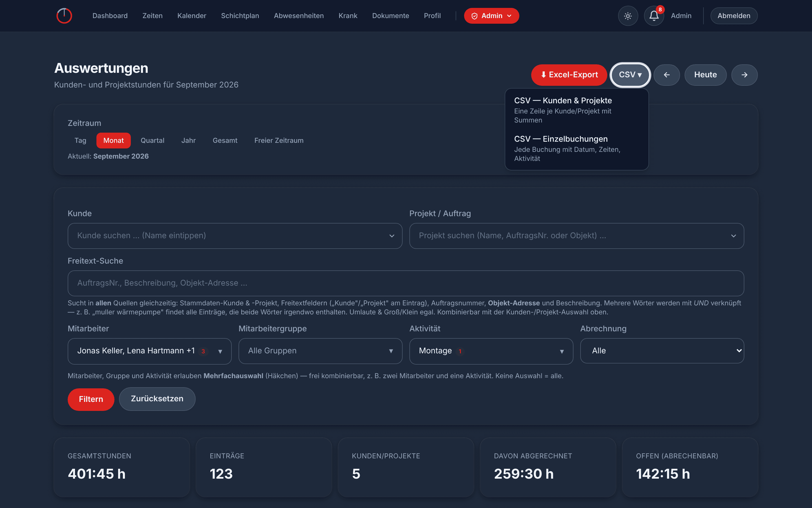This screenshot has width=812, height=508.
Task: Click the Offen (abrechenbar) 142:15 h value
Action: tap(663, 474)
